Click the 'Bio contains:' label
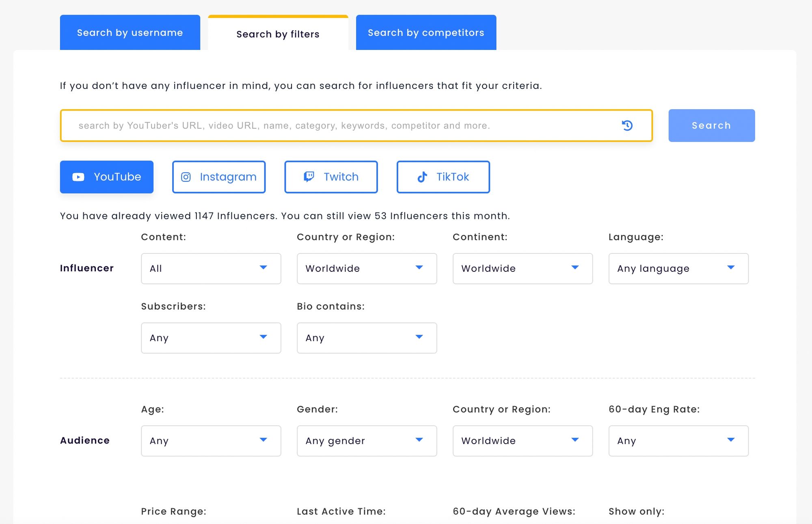812x524 pixels. (x=331, y=306)
